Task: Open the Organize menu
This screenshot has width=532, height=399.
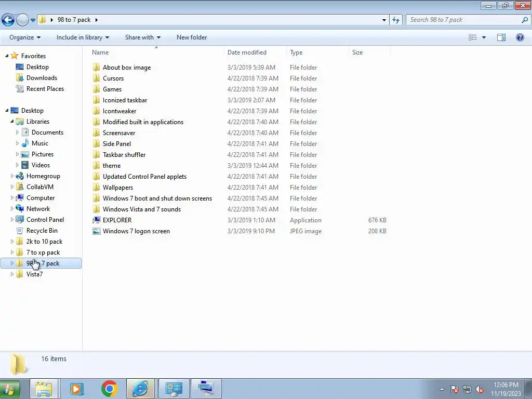Action: pyautogui.click(x=25, y=37)
